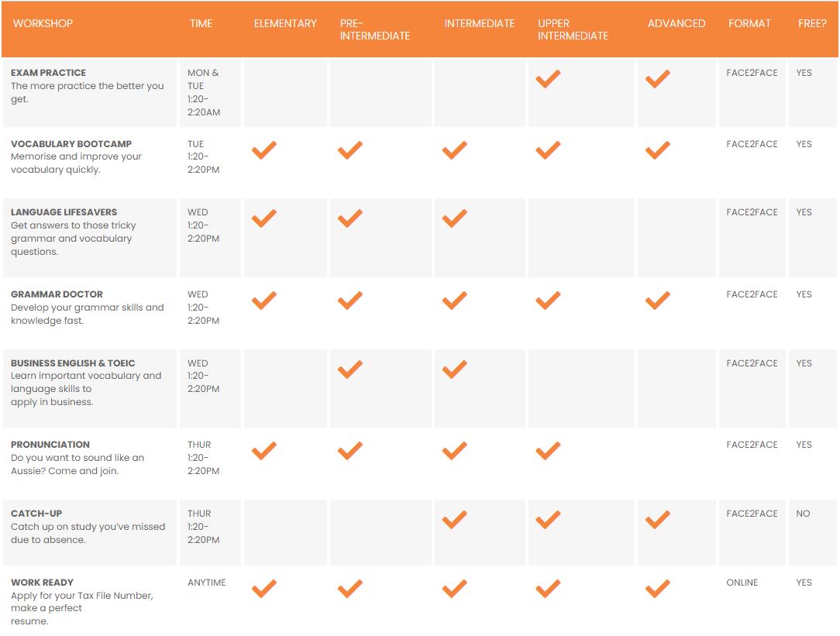The width and height of the screenshot is (840, 636).
Task: Open the VOCABULARY BOOTCAMP workshop title
Action: pos(71,144)
